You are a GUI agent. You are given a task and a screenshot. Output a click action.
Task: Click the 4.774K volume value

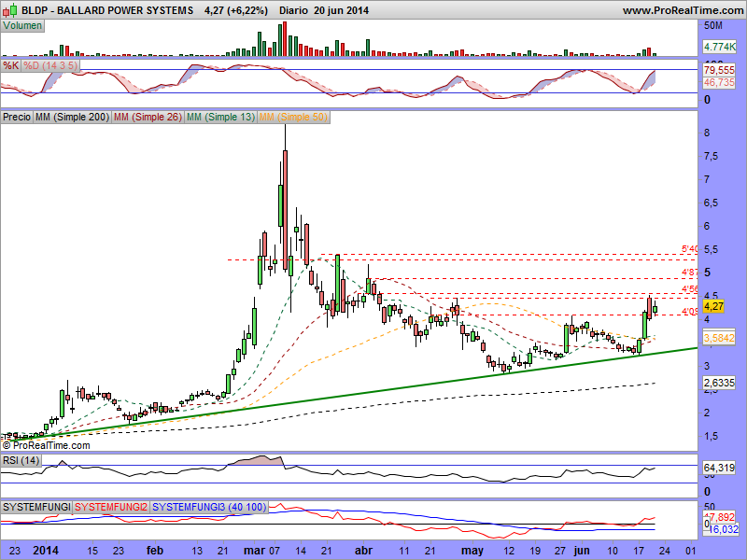(719, 47)
